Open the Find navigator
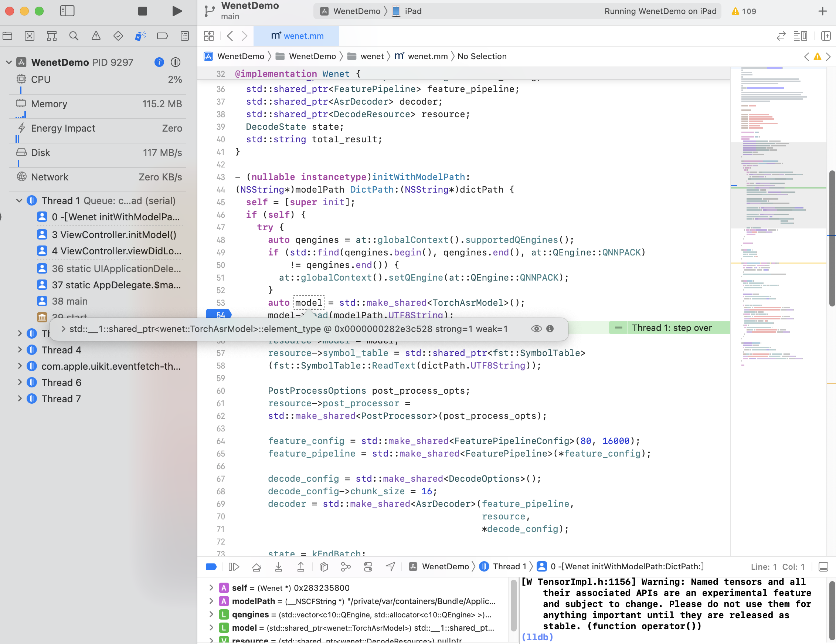The image size is (836, 644). [x=74, y=35]
